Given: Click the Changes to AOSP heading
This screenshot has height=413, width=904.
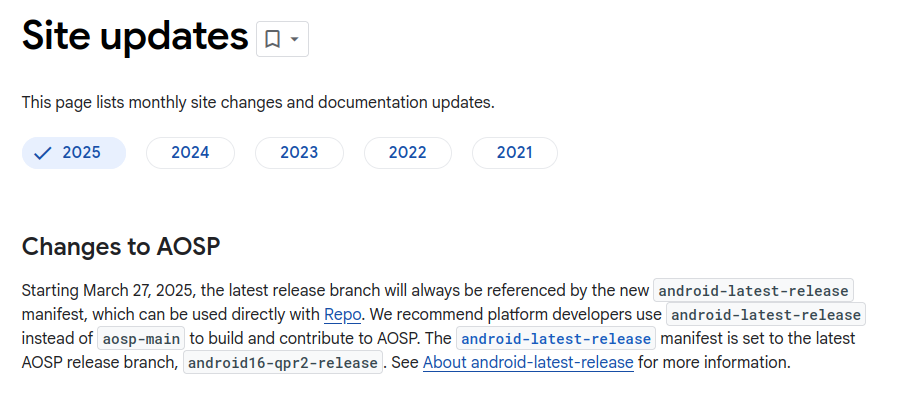Looking at the screenshot, I should tap(121, 246).
